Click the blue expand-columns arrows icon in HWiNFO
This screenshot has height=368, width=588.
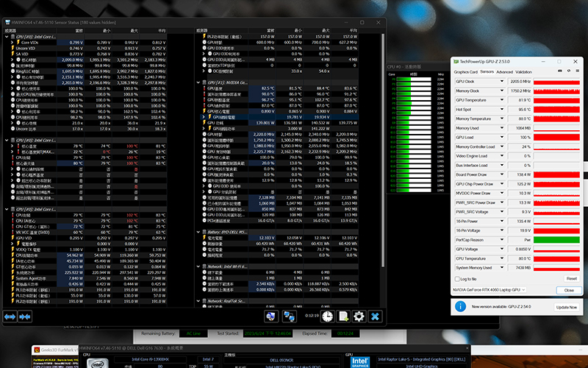(x=10, y=316)
